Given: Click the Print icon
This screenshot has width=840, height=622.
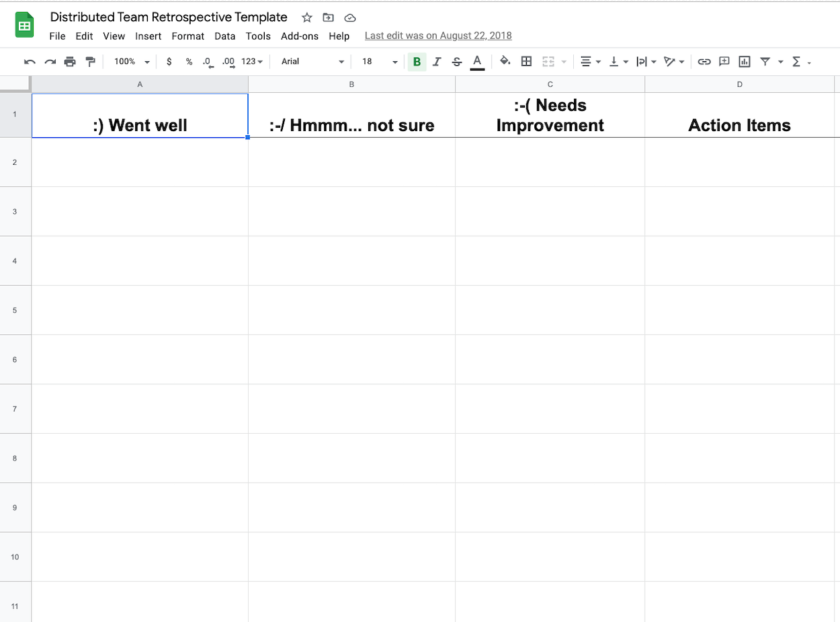Looking at the screenshot, I should 70,61.
